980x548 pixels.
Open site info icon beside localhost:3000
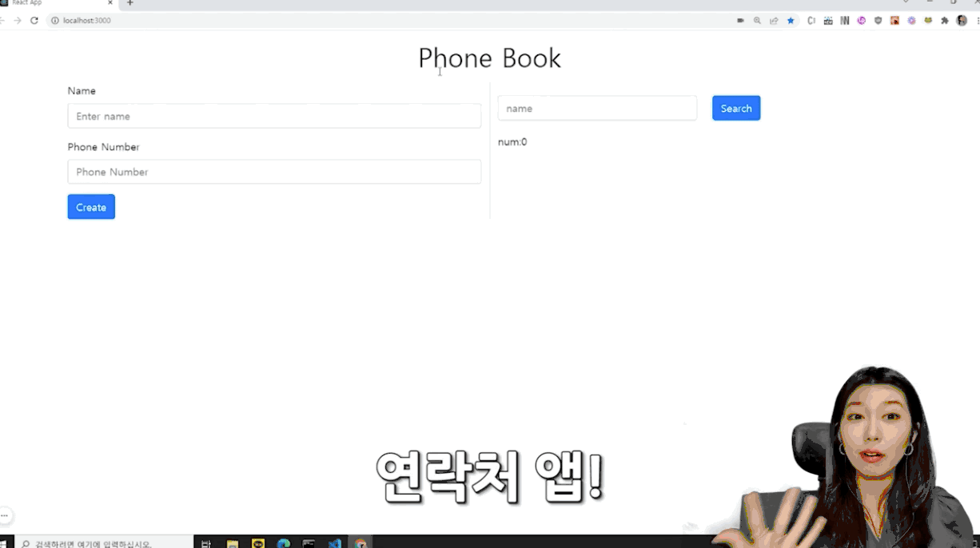coord(55,21)
